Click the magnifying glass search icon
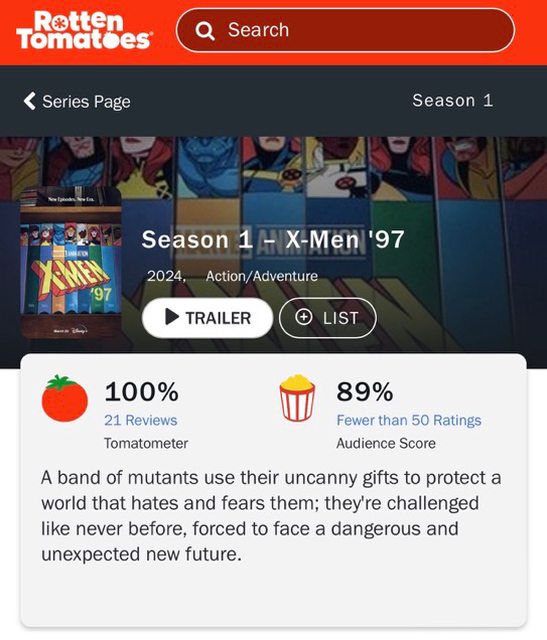 point(205,31)
